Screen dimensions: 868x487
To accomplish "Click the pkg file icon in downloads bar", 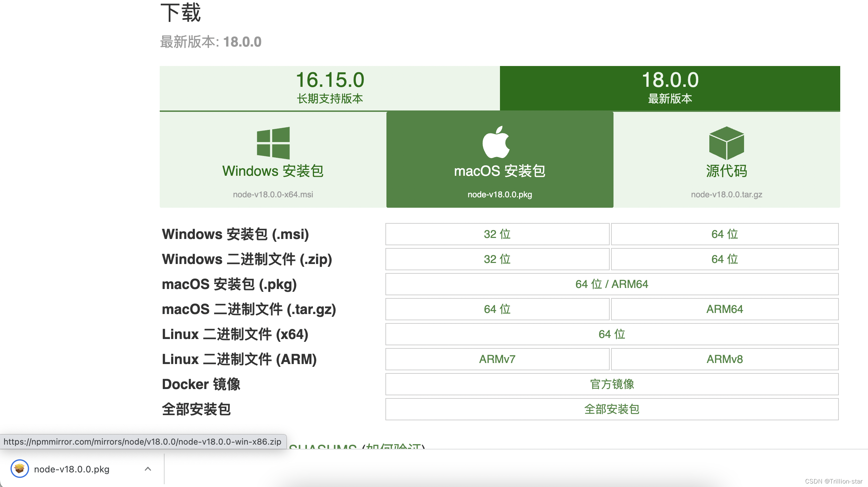I will [20, 469].
